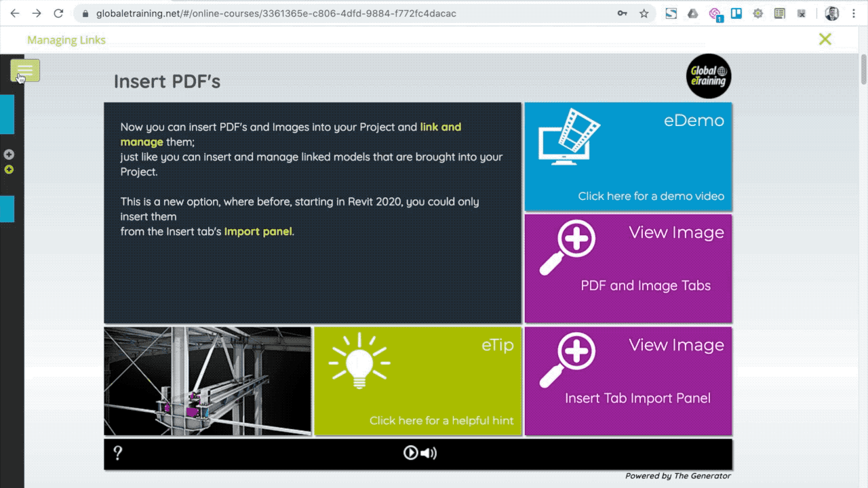This screenshot has width=868, height=488.
Task: Close the course with green X
Action: (825, 39)
